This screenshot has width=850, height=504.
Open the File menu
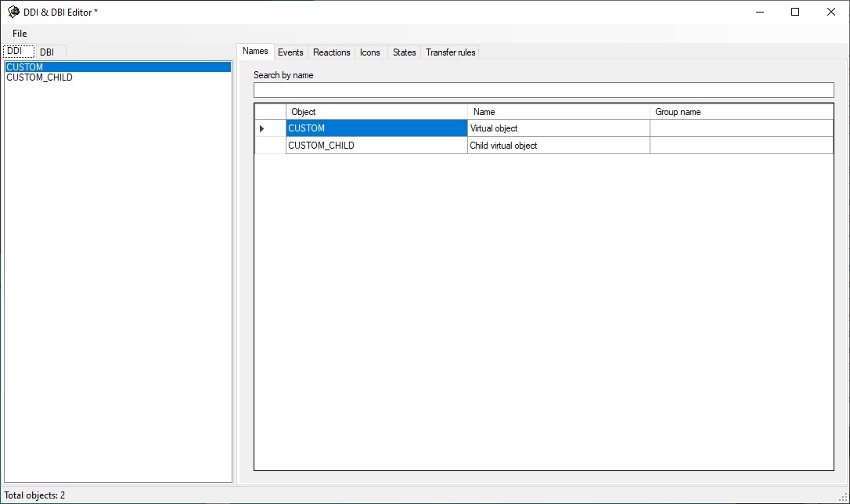pos(20,34)
